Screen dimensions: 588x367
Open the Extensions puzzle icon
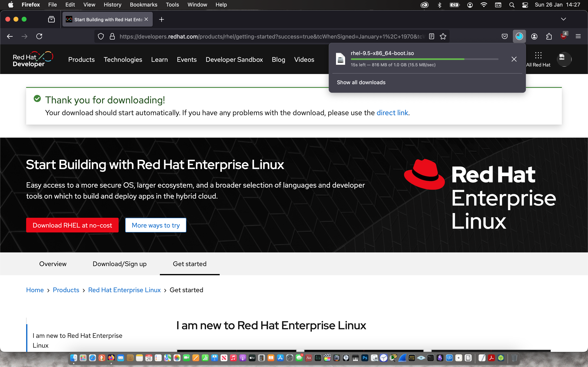pos(549,36)
